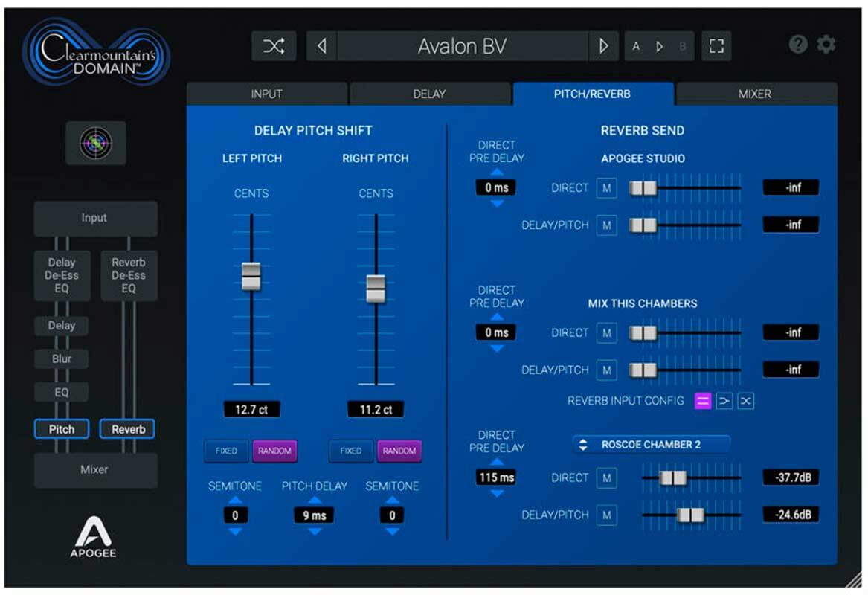868x595 pixels.
Task: Select the crossed reverb input config icon
Action: 745,402
